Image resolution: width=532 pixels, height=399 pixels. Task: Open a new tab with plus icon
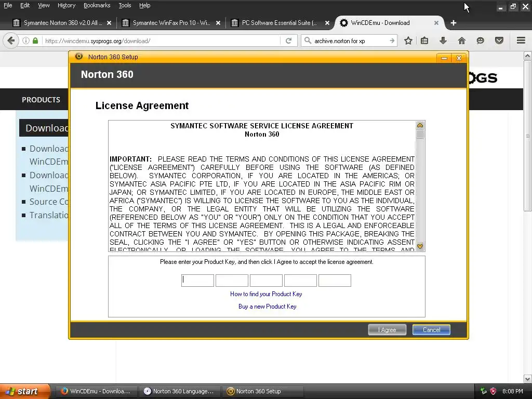coord(454,23)
